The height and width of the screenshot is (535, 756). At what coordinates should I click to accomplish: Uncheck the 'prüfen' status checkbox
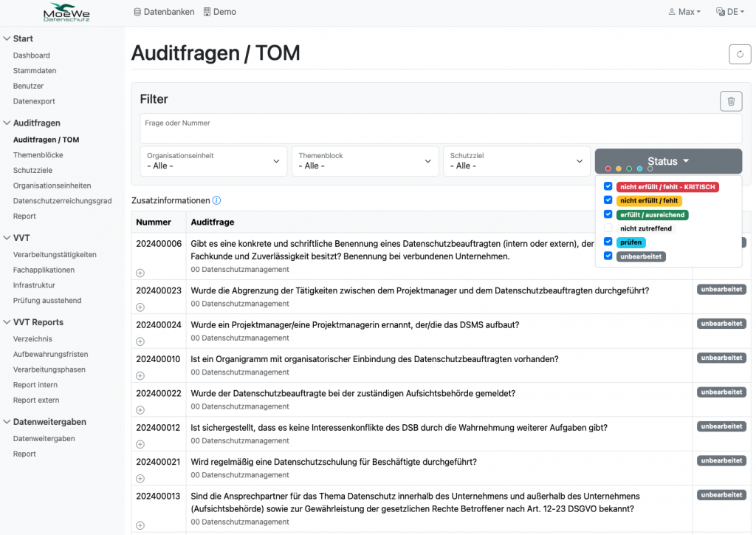pos(608,242)
